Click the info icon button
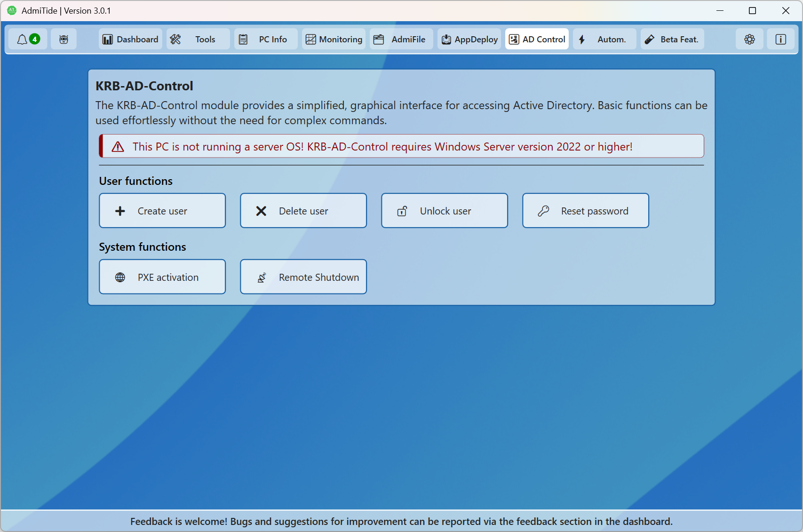 [x=780, y=40]
